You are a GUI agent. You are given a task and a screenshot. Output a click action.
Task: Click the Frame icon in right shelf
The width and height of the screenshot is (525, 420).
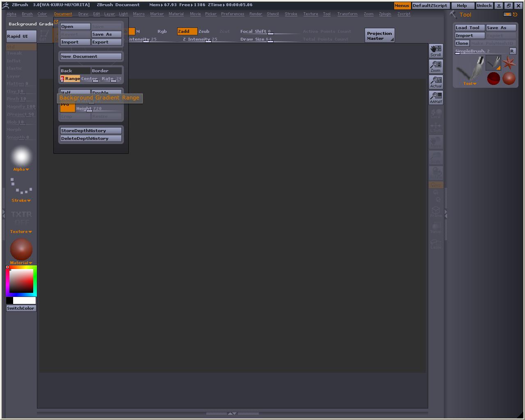coord(436,212)
